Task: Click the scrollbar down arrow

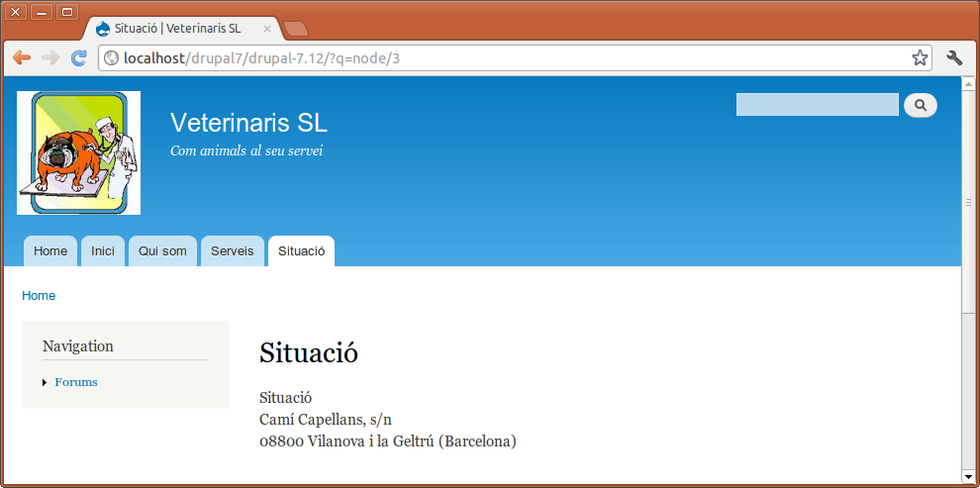Action: click(969, 477)
